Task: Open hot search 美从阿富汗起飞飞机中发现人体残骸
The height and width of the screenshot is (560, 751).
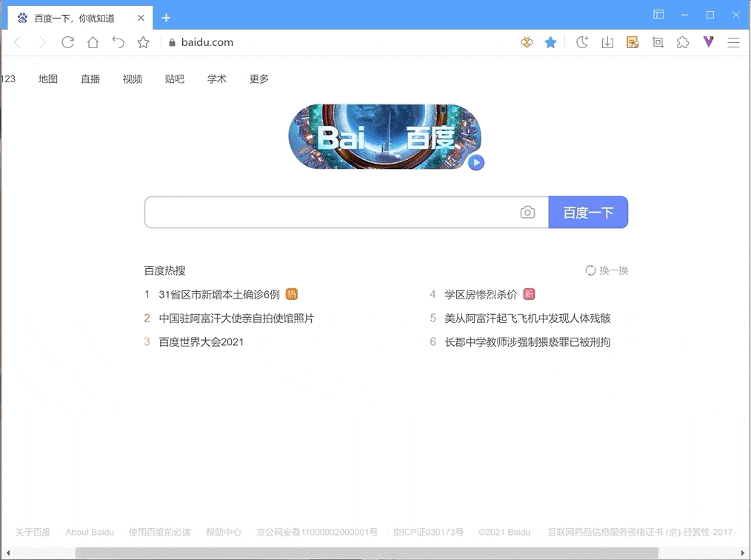Action: pos(527,318)
